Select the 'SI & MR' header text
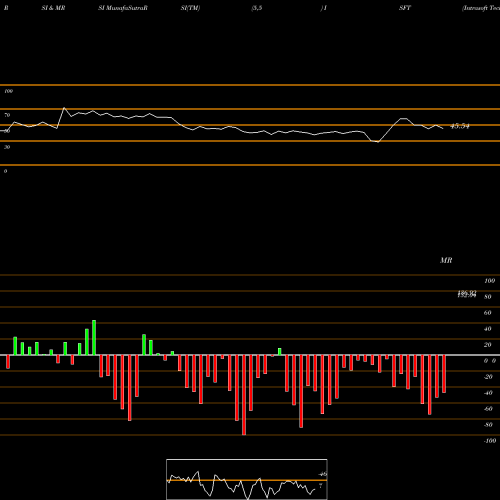The height and width of the screenshot is (500, 500). pos(53,8)
